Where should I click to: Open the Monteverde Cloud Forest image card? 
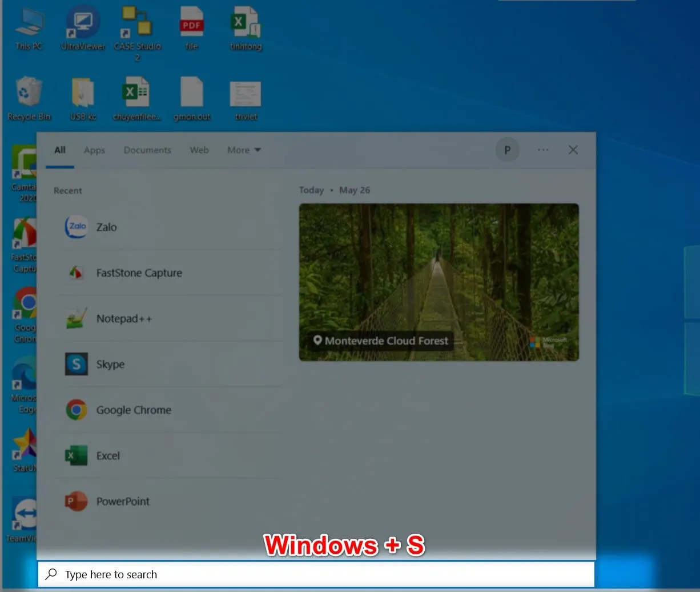pyautogui.click(x=438, y=282)
